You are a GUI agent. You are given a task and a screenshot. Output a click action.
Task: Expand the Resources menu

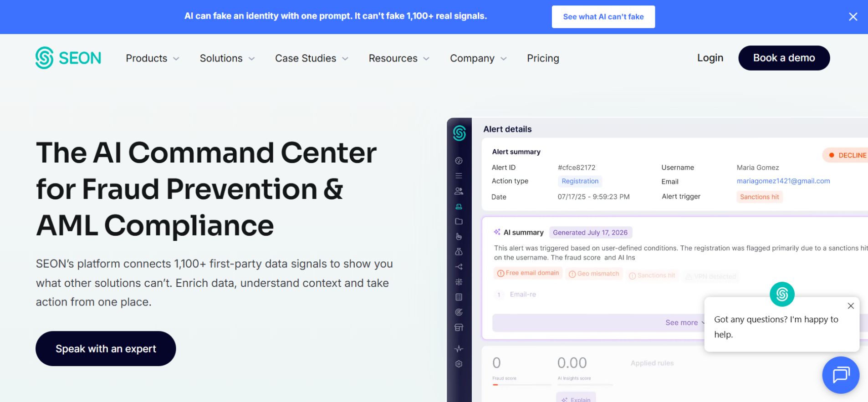pyautogui.click(x=399, y=58)
